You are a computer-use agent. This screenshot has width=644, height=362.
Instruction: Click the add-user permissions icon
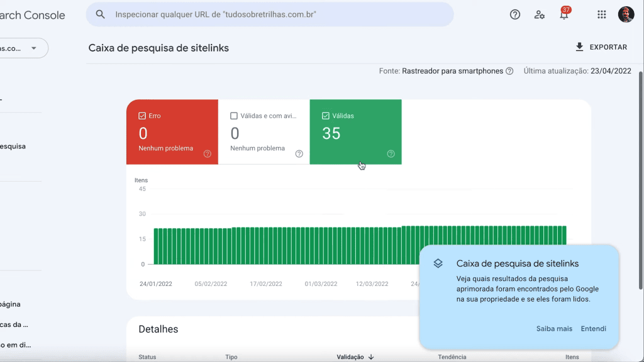tap(540, 14)
